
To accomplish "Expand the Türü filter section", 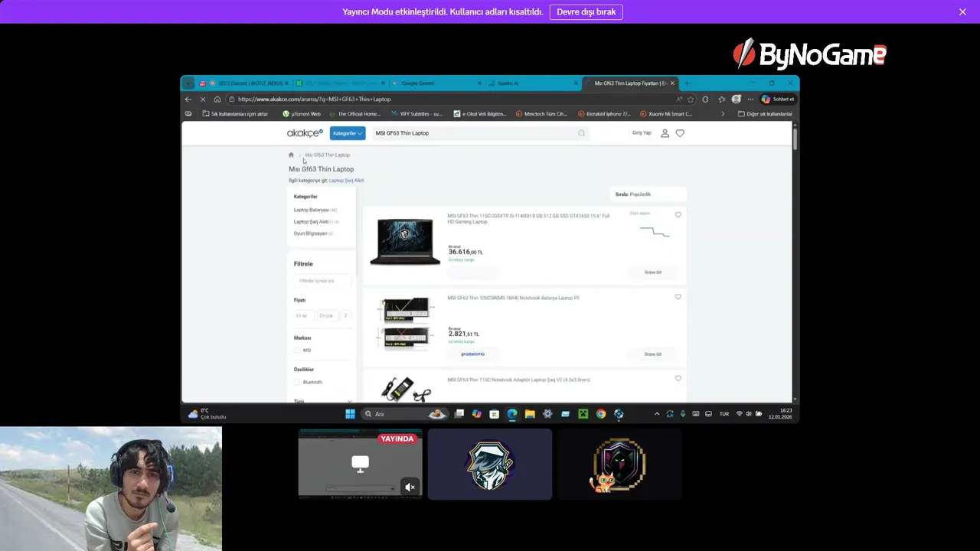I will pos(350,401).
